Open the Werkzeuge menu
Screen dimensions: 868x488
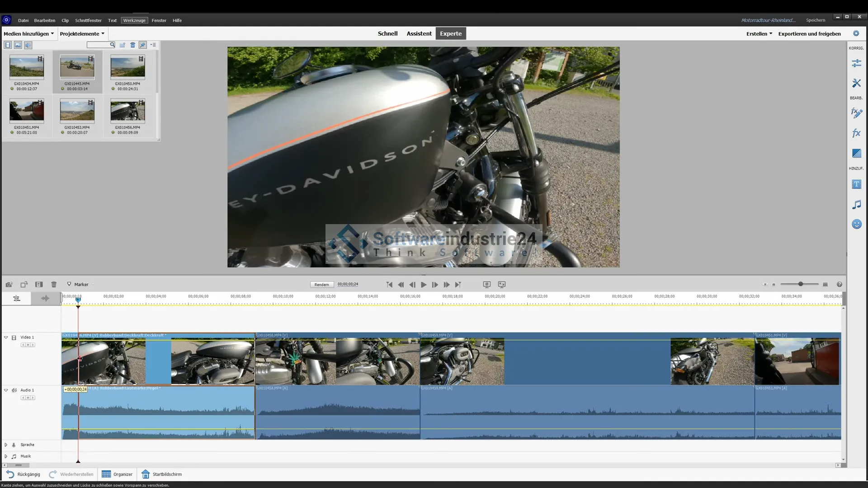coord(134,20)
